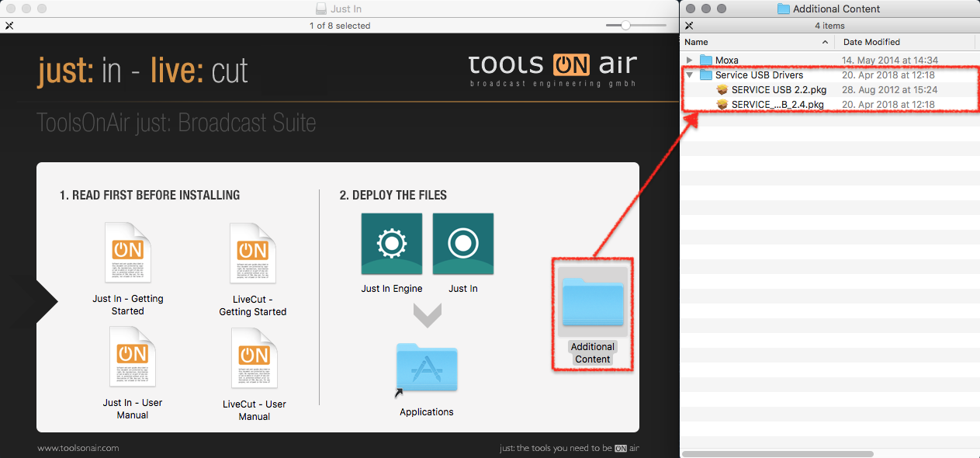Open the Additional Content folder icon

coord(593,301)
